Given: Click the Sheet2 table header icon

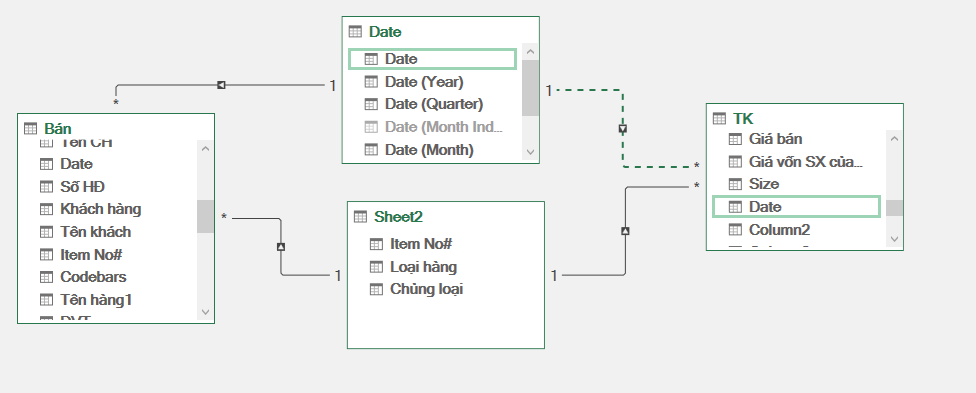Looking at the screenshot, I should (x=360, y=217).
